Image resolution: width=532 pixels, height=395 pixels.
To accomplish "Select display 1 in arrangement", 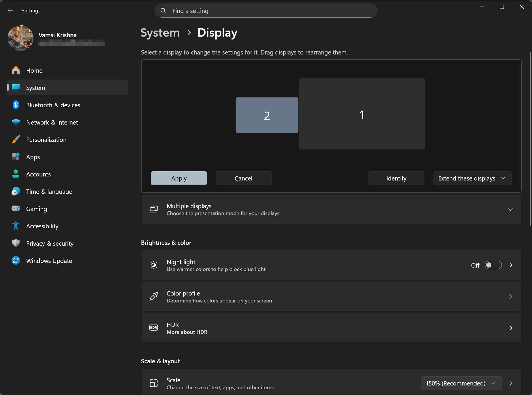I will coord(362,114).
